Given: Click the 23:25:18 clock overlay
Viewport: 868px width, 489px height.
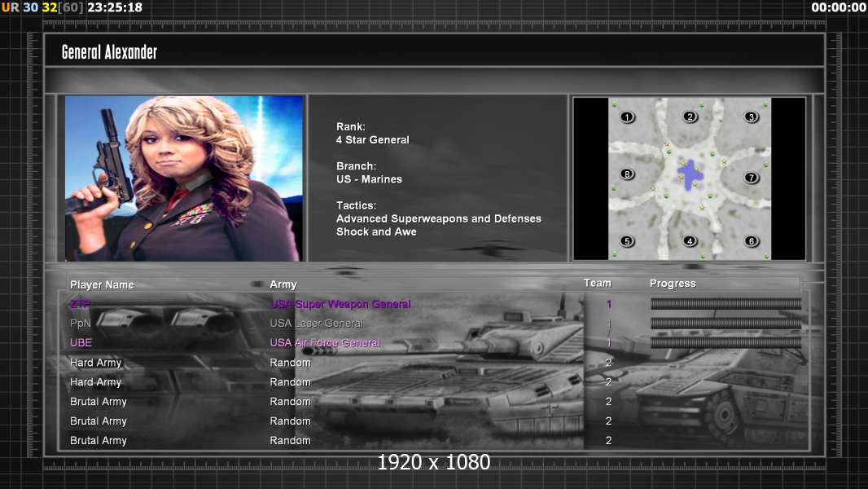Looking at the screenshot, I should pos(115,7).
